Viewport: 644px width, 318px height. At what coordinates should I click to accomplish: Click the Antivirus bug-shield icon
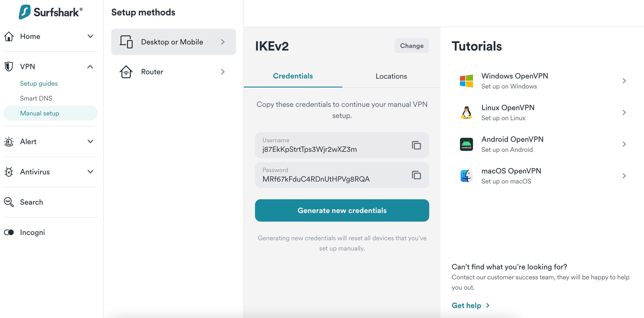pyautogui.click(x=9, y=172)
